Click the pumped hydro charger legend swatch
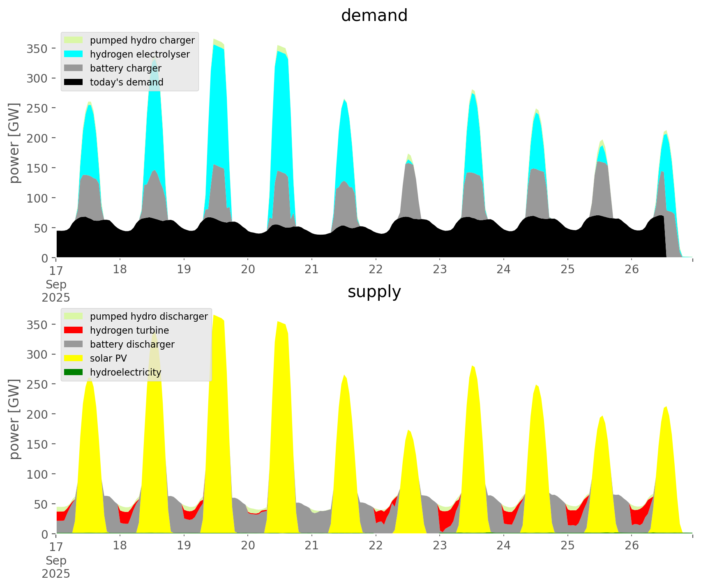 click(x=74, y=40)
